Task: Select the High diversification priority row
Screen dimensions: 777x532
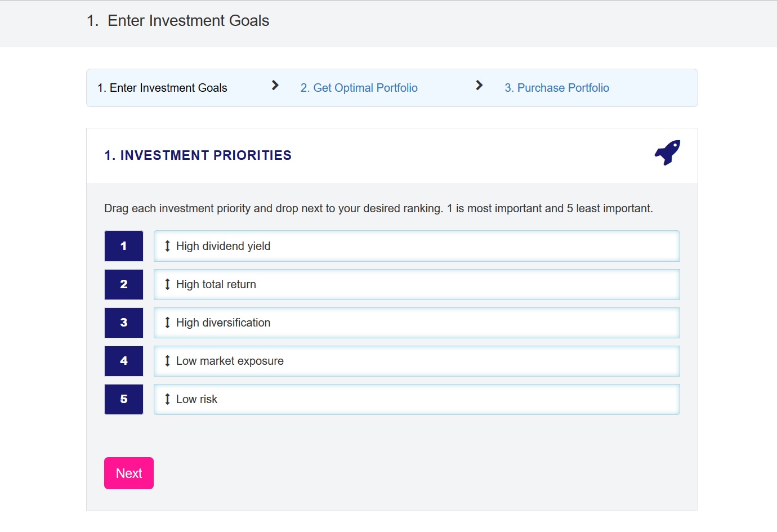Action: click(x=417, y=323)
